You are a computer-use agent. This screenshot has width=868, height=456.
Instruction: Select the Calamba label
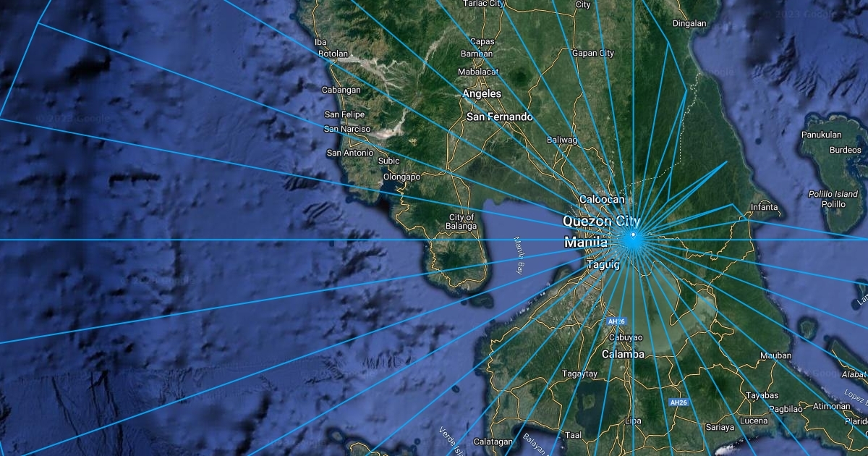click(622, 354)
